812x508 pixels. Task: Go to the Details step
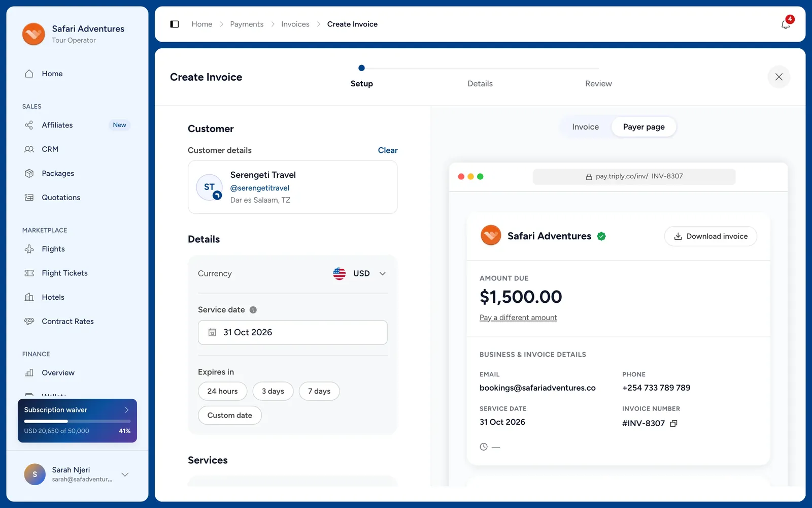(x=480, y=84)
